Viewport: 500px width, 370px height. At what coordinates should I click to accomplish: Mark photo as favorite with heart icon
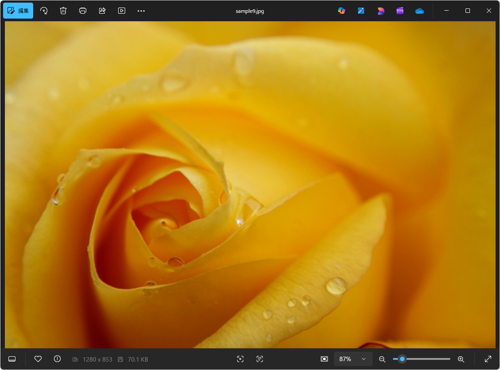coord(38,359)
